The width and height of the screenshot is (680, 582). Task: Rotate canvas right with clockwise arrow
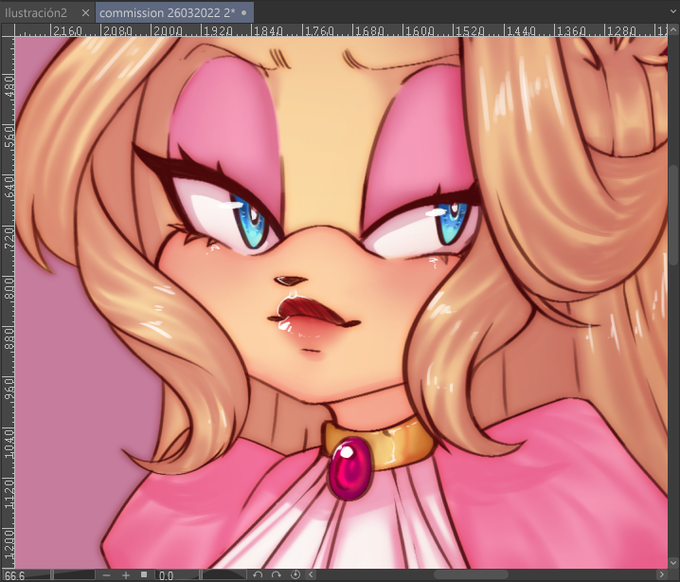pyautogui.click(x=276, y=575)
